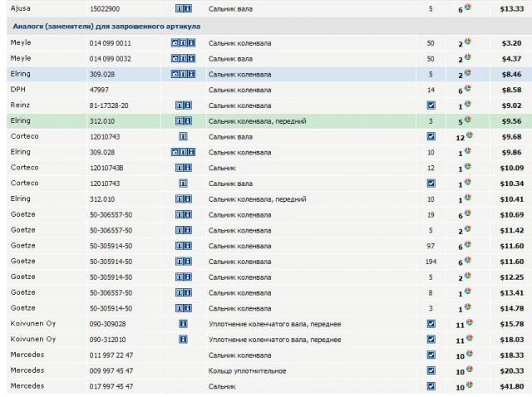Select the price '$10.09'
The image size is (532, 397).
tap(512, 168)
